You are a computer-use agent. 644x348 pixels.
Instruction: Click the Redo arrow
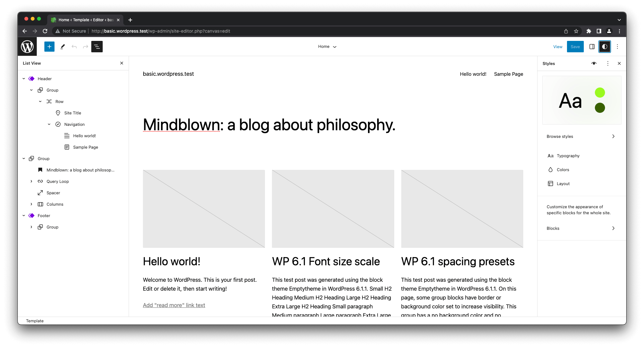click(85, 47)
